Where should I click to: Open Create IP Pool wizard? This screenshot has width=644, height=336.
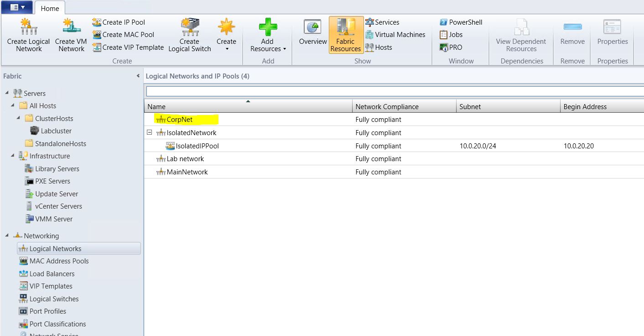[119, 22]
